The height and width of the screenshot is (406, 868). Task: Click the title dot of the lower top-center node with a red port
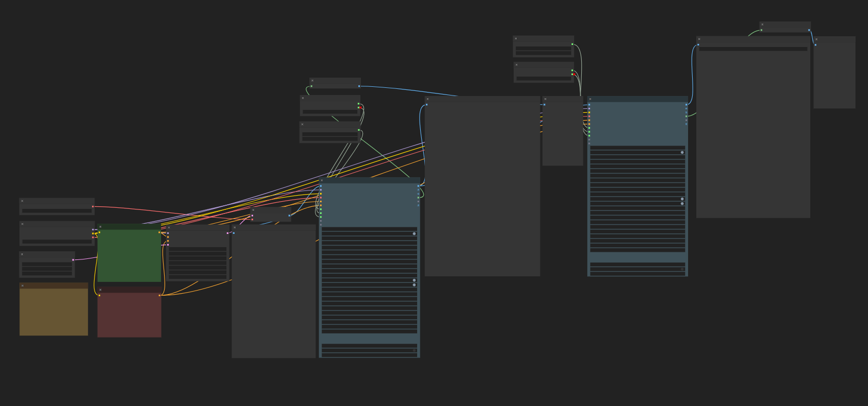point(516,65)
